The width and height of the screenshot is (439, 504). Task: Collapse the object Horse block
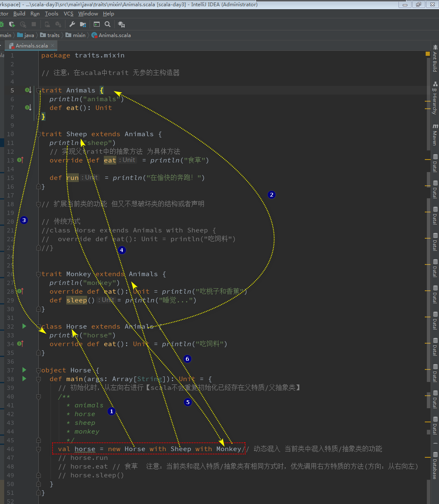(x=38, y=370)
